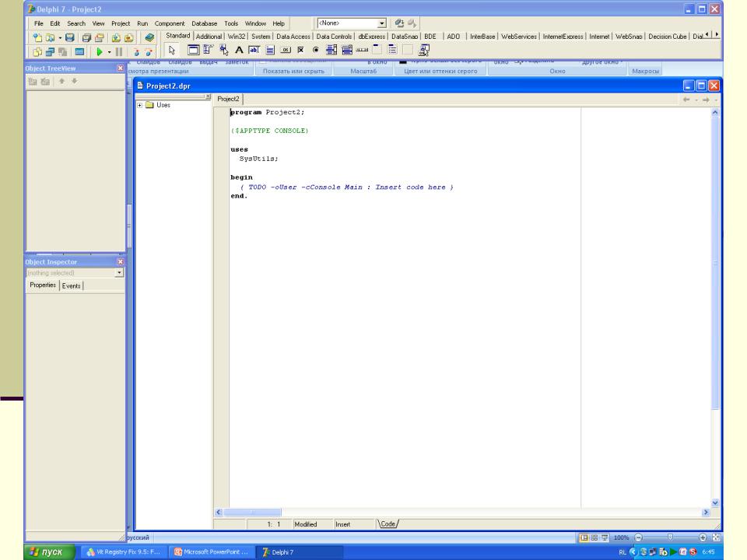Click the Remove file from project icon
The height and width of the screenshot is (560, 747).
pyautogui.click(x=128, y=37)
